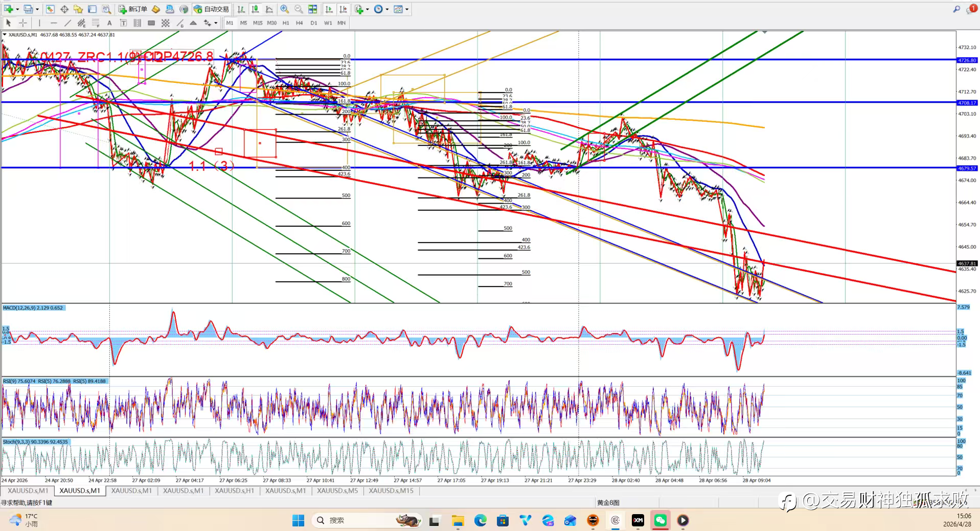The width and height of the screenshot is (980, 531).
Task: Set timeframe to H4
Action: [x=300, y=23]
